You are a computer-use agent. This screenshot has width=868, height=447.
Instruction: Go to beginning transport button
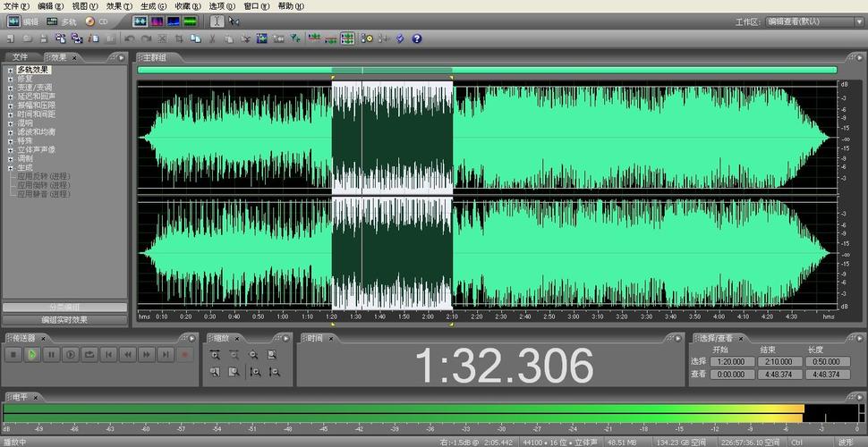(108, 355)
